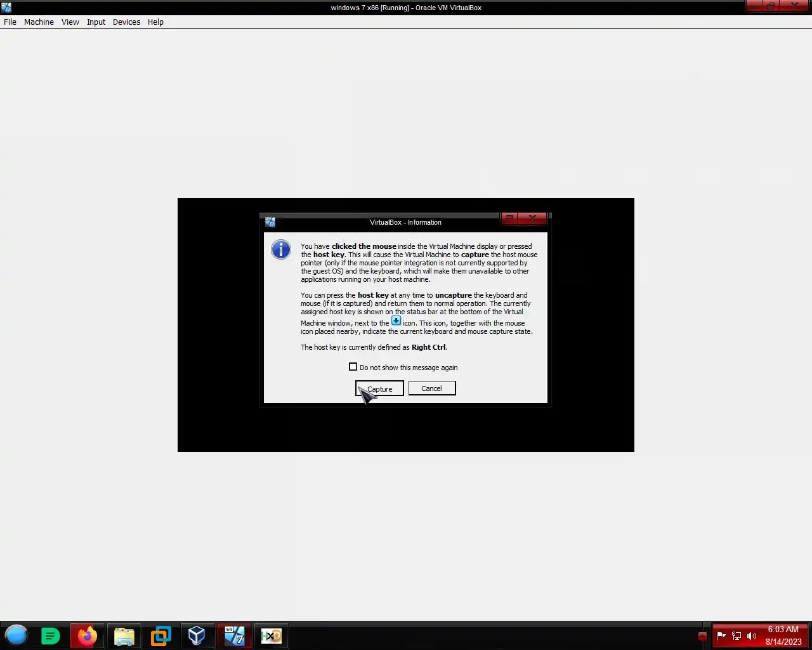
Task: Click the Action Center flag tray icon
Action: pyautogui.click(x=721, y=635)
